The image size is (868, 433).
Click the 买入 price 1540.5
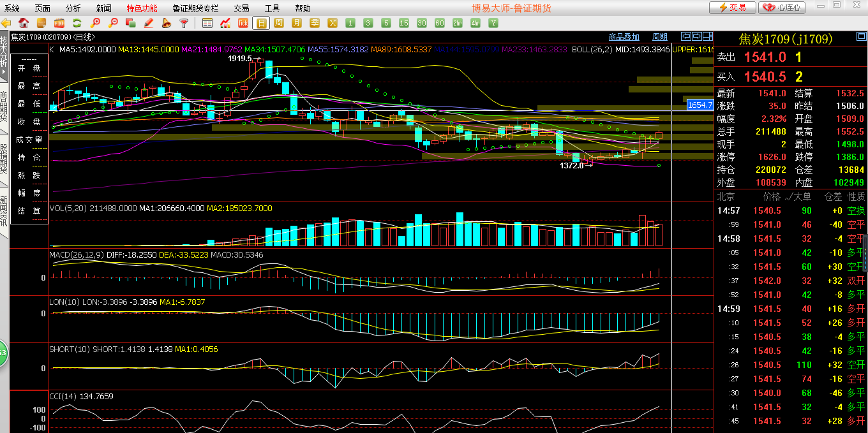pyautogui.click(x=765, y=77)
